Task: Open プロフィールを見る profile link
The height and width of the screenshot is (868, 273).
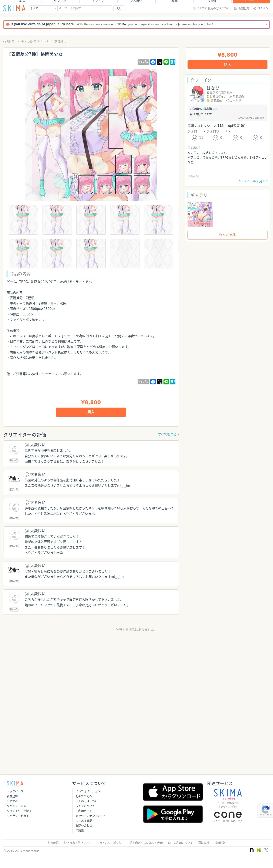Action: pyautogui.click(x=252, y=181)
